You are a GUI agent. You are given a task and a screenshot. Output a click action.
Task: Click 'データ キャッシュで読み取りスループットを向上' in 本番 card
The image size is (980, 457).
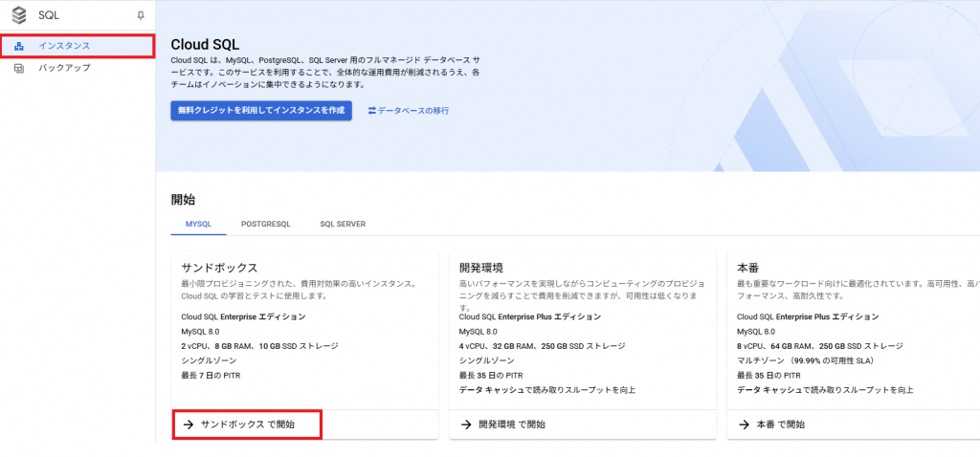click(825, 390)
